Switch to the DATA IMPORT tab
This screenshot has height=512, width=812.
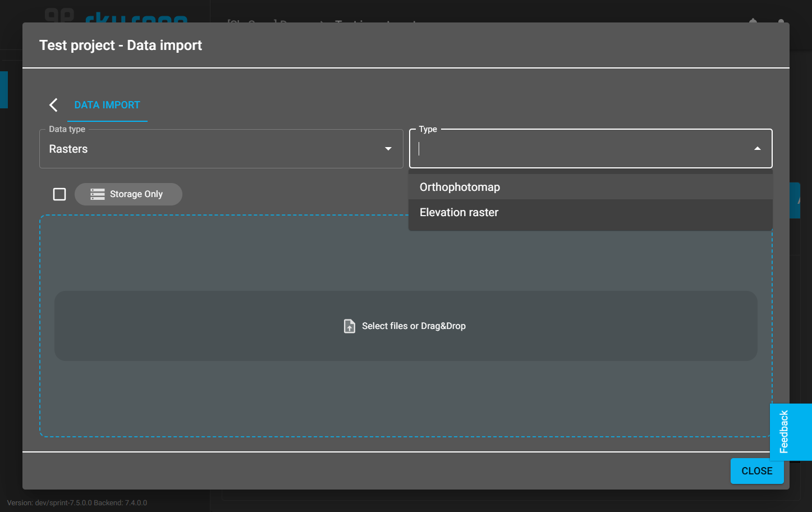(107, 105)
